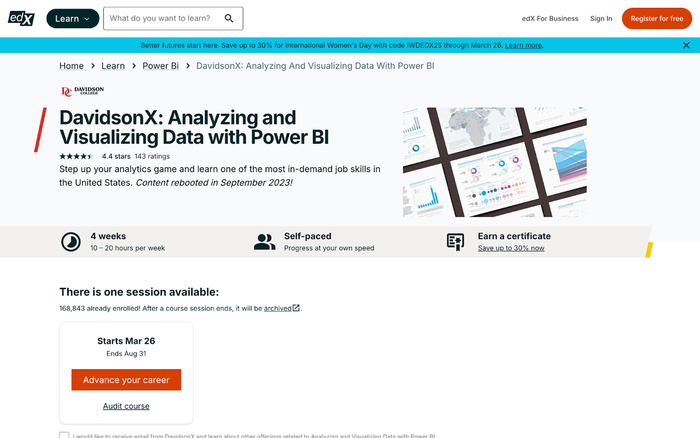Dismiss the promo banner with X

click(686, 45)
